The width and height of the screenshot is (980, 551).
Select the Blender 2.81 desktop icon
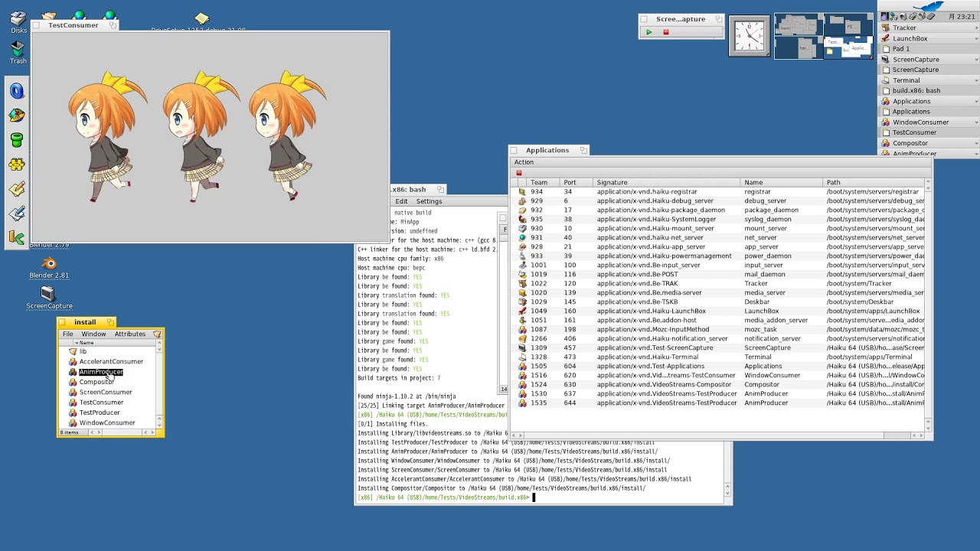pyautogui.click(x=49, y=269)
